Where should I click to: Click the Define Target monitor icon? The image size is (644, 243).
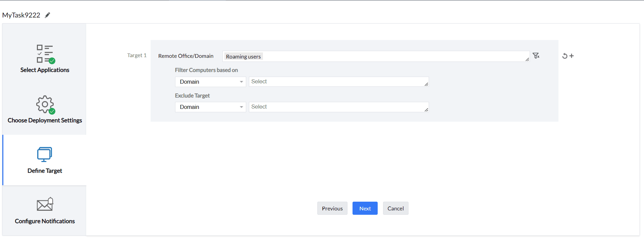point(45,154)
